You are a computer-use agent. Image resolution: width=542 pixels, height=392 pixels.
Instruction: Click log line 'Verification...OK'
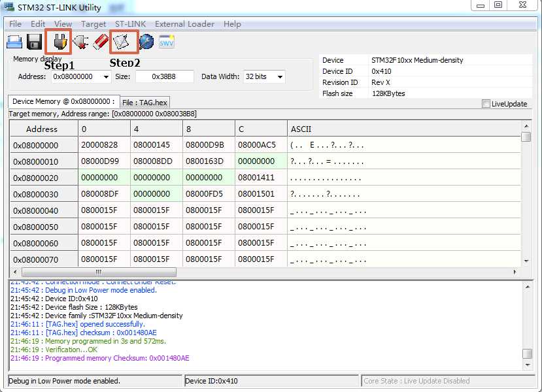pyautogui.click(x=54, y=350)
